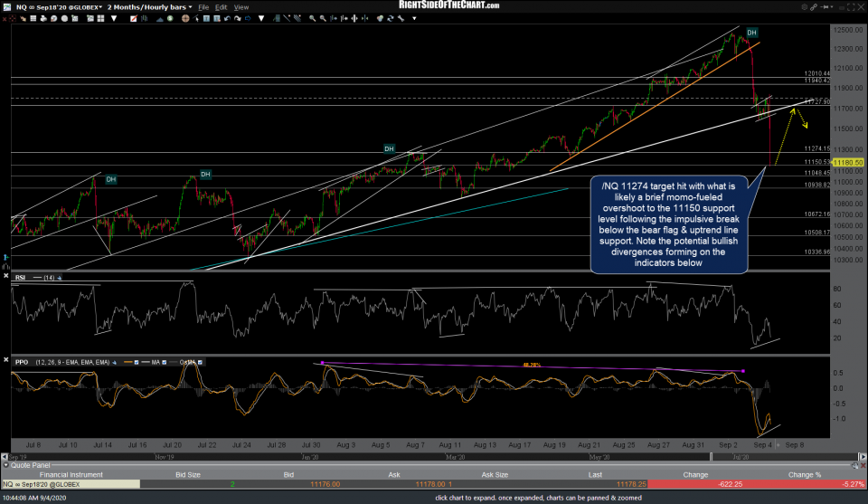Screen dimensions: 868x504
Task: Expand the first white toolbar dropdown triangle
Action: pyautogui.click(x=114, y=19)
